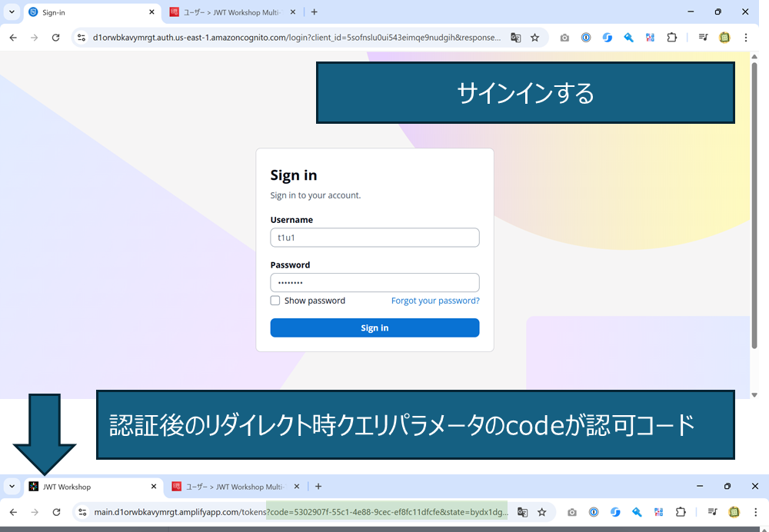Open profile avatar in bottom browser window
This screenshot has width=769, height=532.
point(734,512)
